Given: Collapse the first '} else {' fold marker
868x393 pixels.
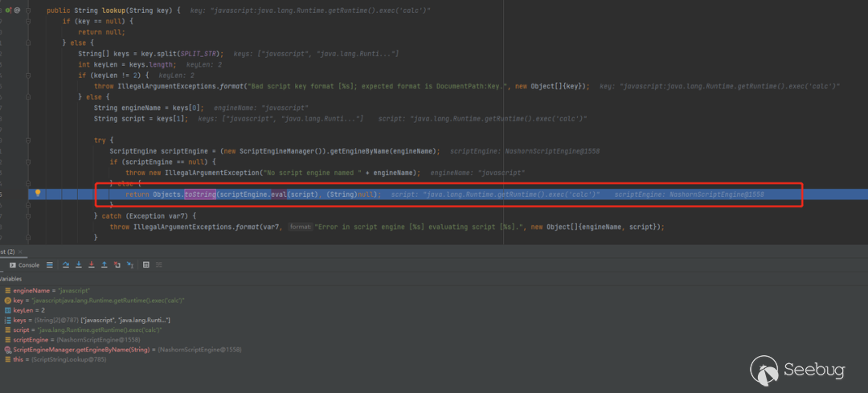Looking at the screenshot, I should [28, 42].
